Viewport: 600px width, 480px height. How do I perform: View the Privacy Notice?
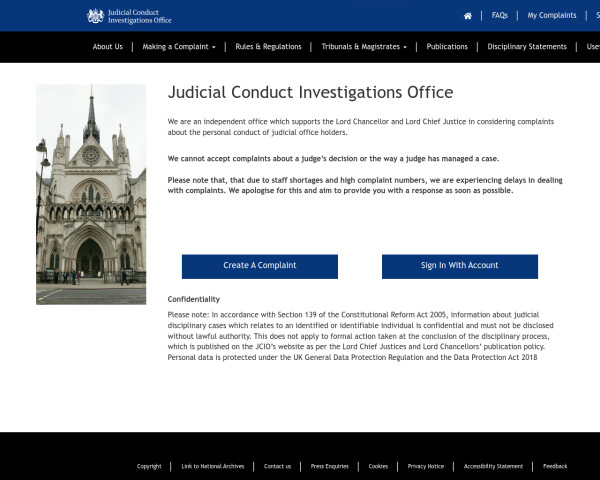tap(426, 466)
